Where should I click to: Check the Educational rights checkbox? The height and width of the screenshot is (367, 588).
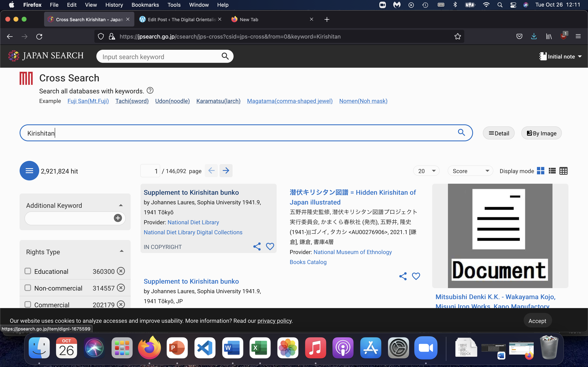click(x=28, y=271)
